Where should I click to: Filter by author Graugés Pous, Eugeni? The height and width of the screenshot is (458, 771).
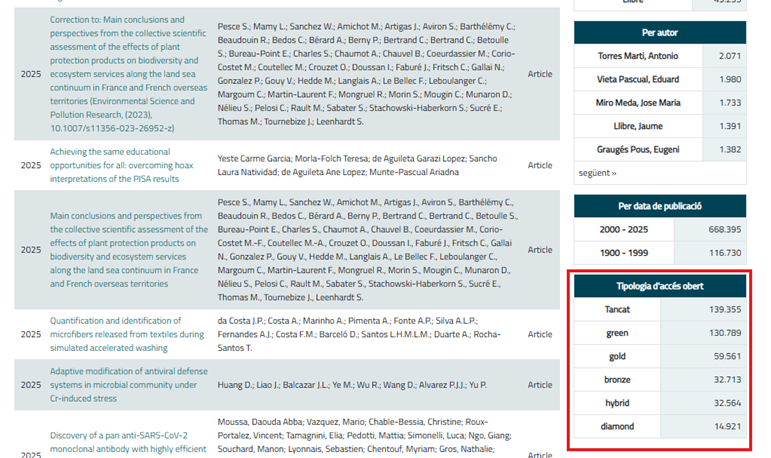(636, 150)
